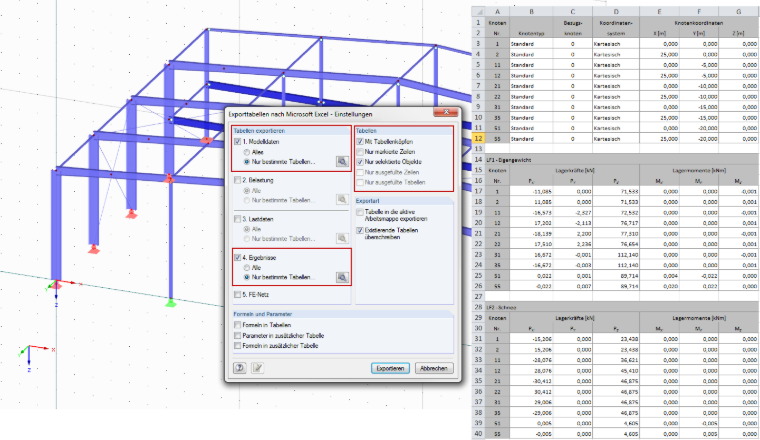Screen dimensions: 760x440
Task: Enable the 5. FE-Netz checkbox
Action: [x=238, y=295]
